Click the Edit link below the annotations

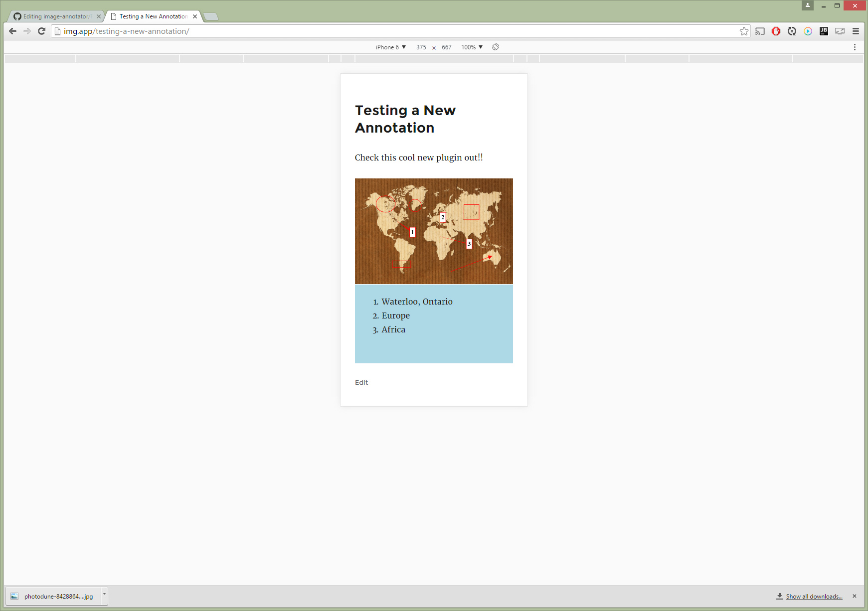coord(361,383)
